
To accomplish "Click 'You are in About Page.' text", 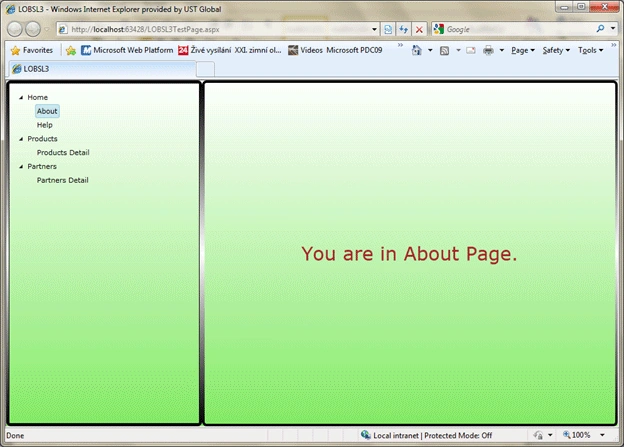I will tap(409, 254).
